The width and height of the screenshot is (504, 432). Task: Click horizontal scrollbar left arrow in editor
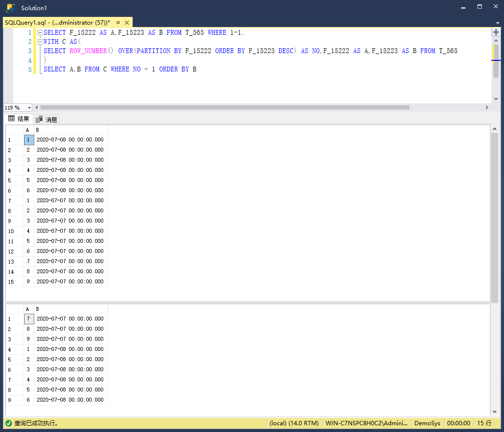pyautogui.click(x=36, y=108)
